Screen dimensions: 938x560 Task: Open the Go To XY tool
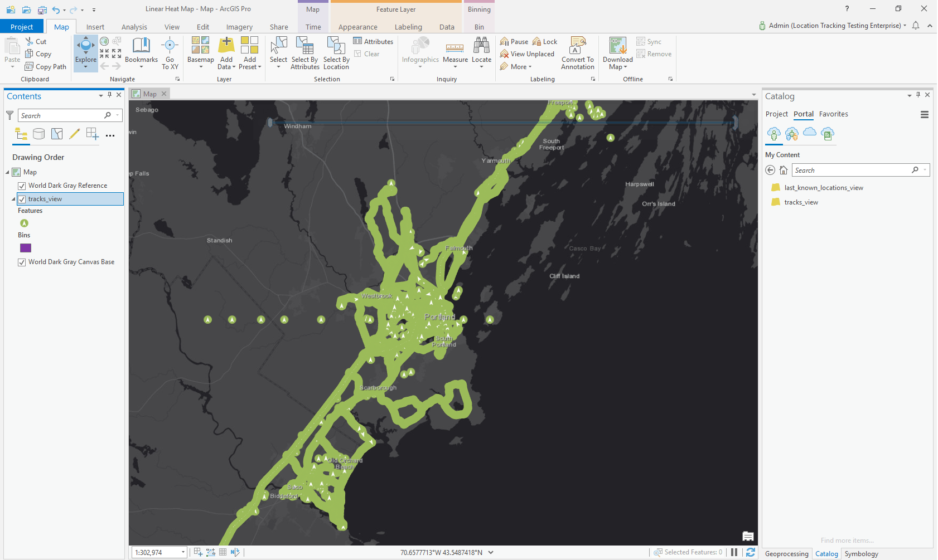click(x=170, y=53)
